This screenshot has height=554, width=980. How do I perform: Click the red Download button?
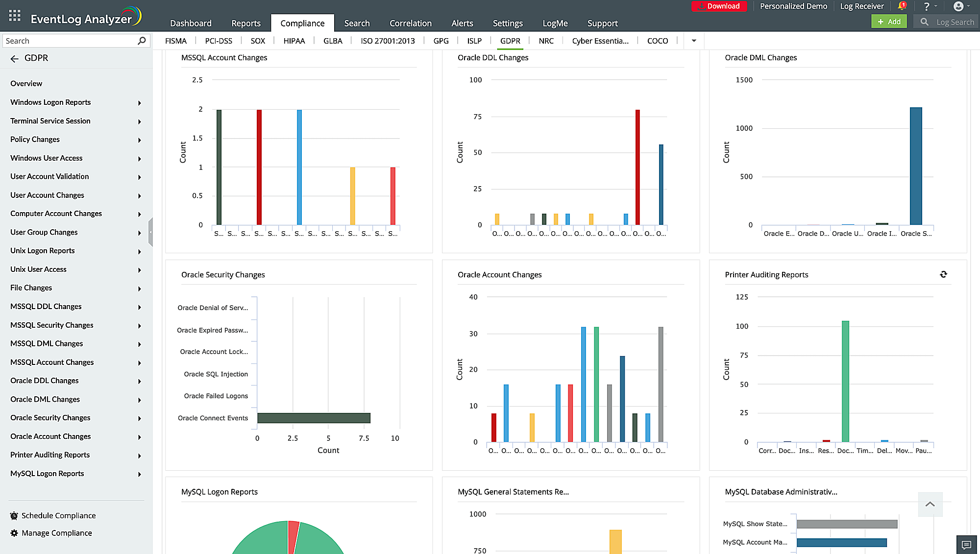pos(719,6)
